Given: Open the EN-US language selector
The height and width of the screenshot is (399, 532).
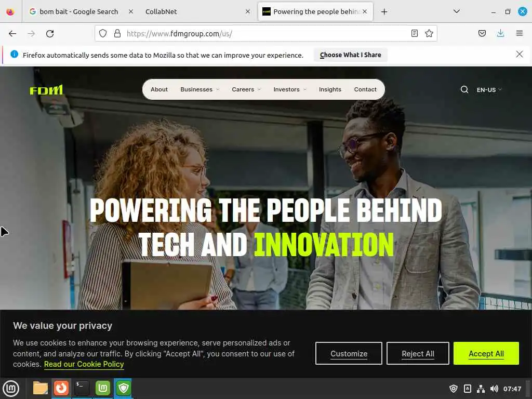Looking at the screenshot, I should point(489,90).
